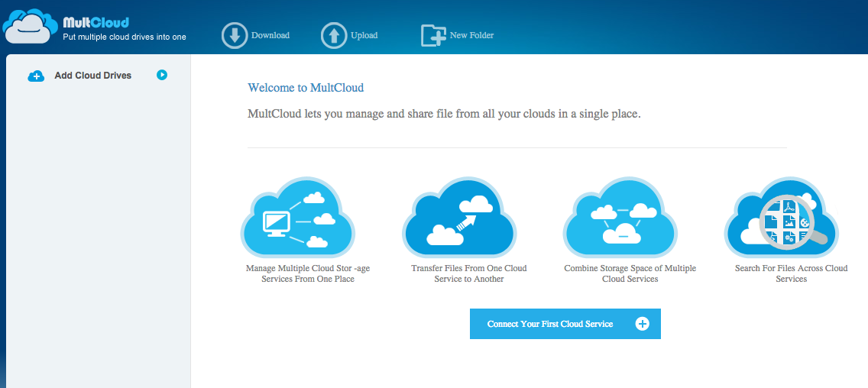Click the Manage Multiple Cloud Storage illustration
The height and width of the screenshot is (388, 868).
298,218
